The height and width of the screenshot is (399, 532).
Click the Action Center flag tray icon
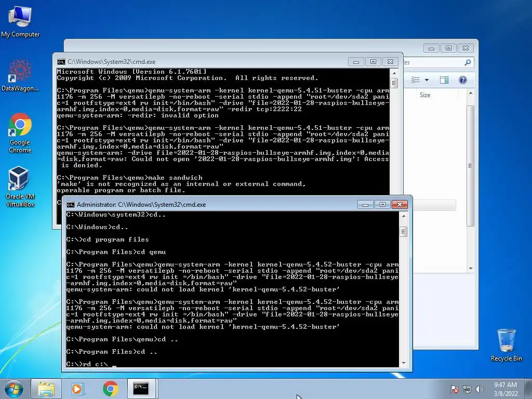pos(454,389)
